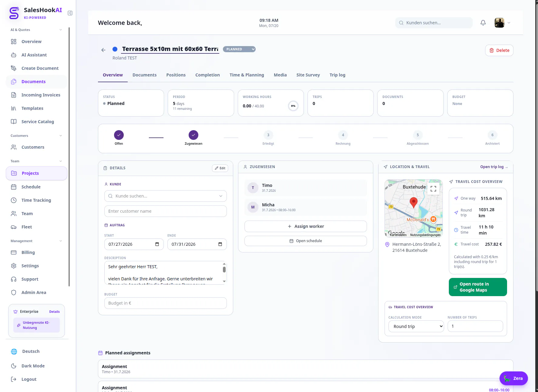Screen dimensions: 538x392
Task: Open route in Google Maps
Action: (478, 287)
